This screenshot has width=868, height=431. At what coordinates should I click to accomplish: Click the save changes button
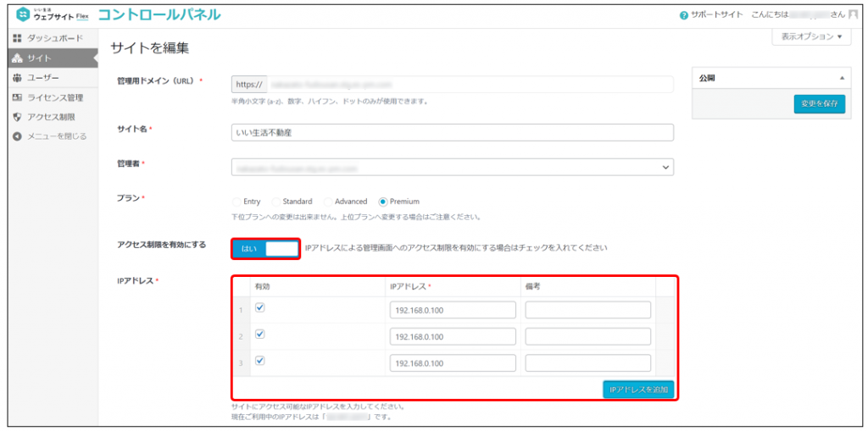(x=819, y=104)
